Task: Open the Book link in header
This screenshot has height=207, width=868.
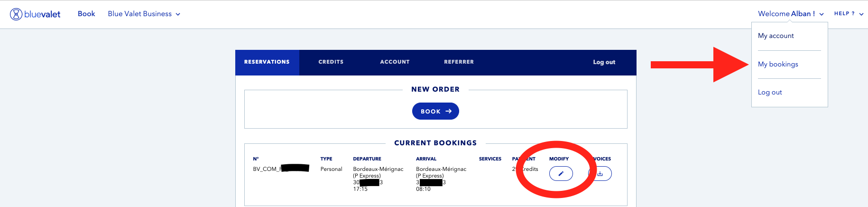Action: coord(86,14)
